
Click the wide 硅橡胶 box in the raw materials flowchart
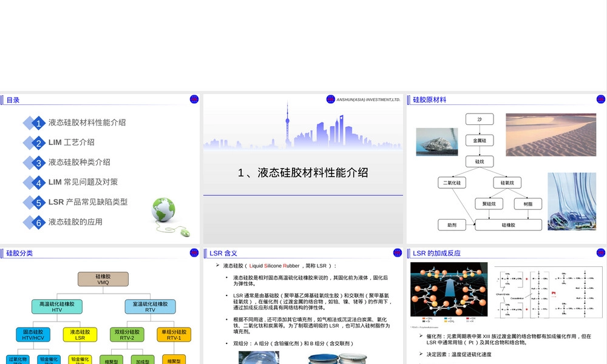tap(508, 224)
